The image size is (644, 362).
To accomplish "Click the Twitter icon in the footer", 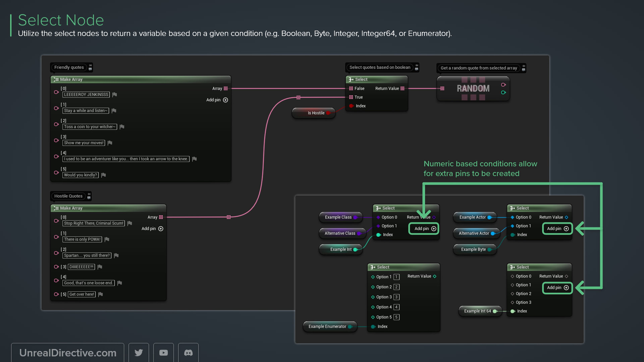I will (x=139, y=352).
